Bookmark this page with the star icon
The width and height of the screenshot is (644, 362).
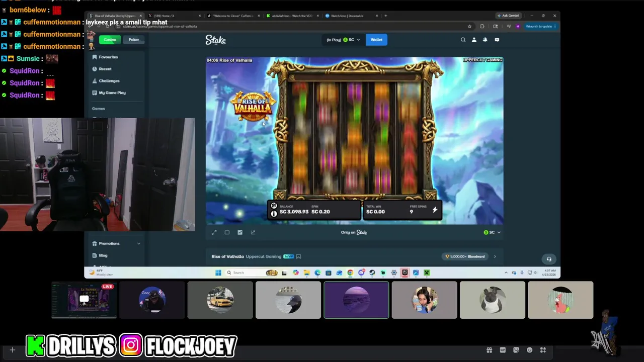[469, 26]
